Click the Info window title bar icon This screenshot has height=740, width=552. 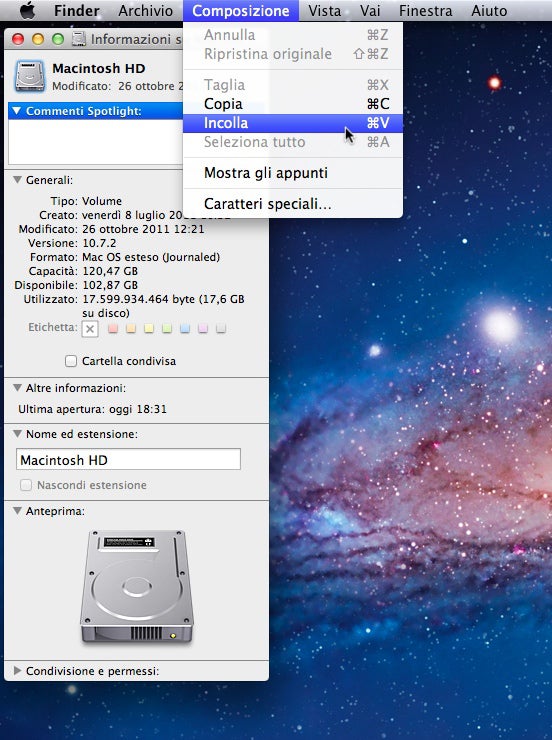tap(79, 39)
